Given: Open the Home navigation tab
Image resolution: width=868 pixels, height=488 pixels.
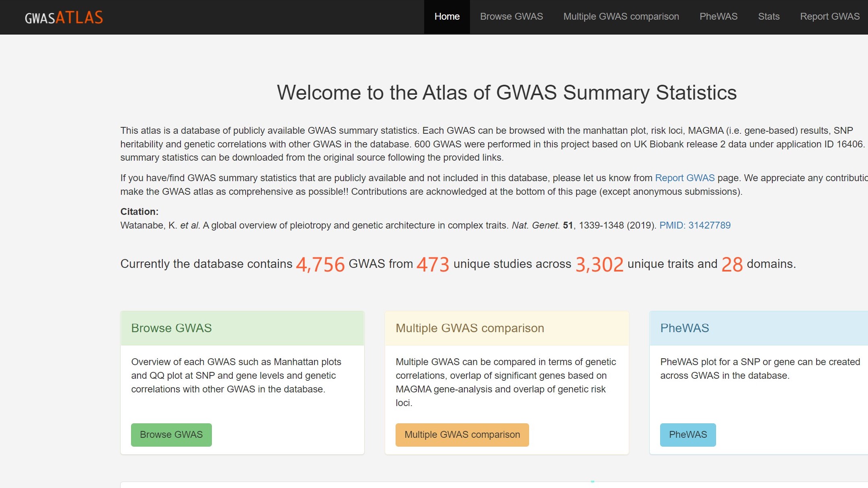Looking at the screenshot, I should (447, 16).
